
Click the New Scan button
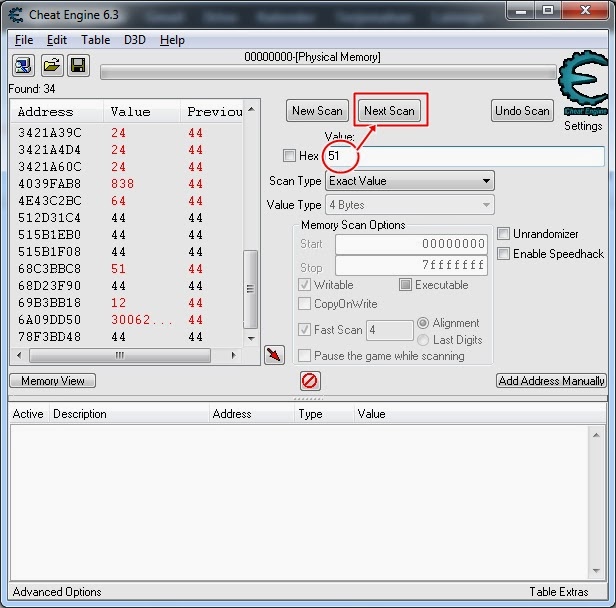tap(317, 111)
